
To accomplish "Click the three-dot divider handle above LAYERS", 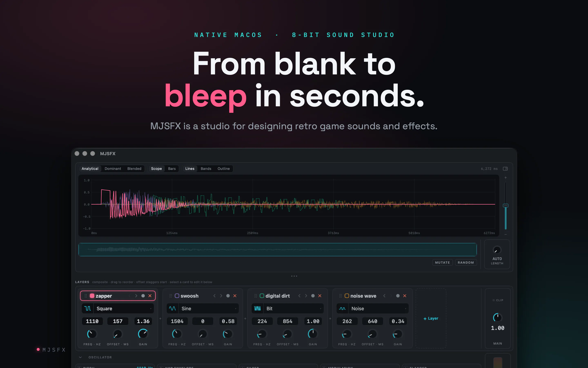I will pyautogui.click(x=294, y=276).
